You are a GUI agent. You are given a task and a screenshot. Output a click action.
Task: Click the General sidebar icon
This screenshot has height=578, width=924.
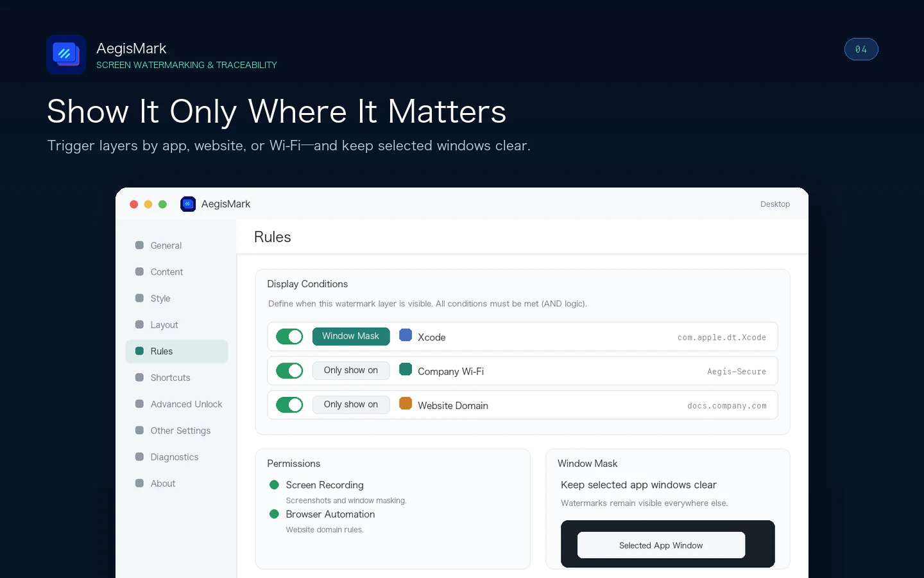(139, 245)
